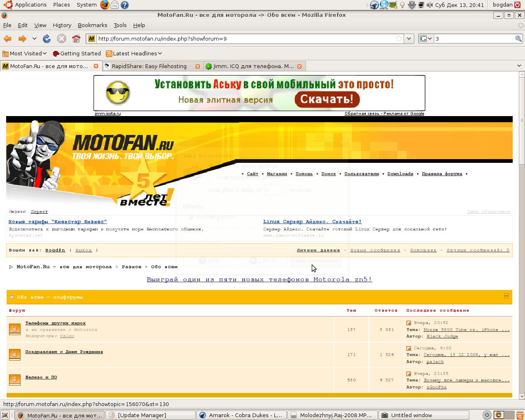Open the Applications menu
Screen dimensions: 525x420
[x=26, y=5]
